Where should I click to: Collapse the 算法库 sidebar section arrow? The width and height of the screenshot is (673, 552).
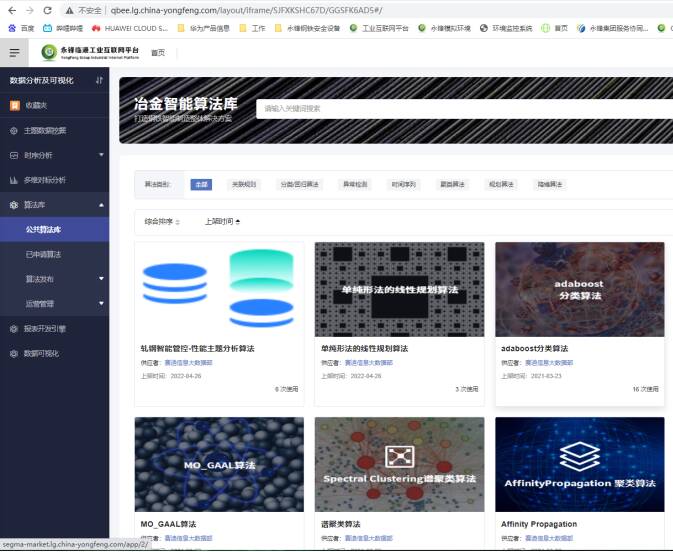pos(101,205)
